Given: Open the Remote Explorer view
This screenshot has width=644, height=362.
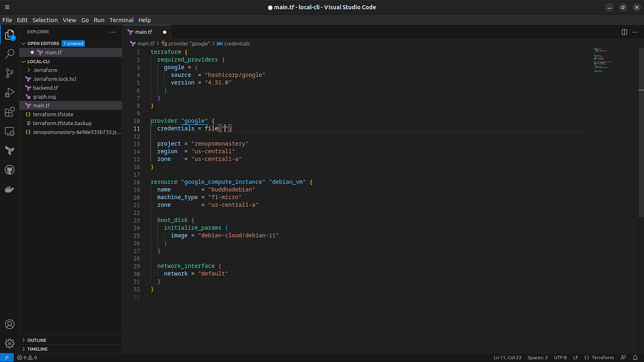Looking at the screenshot, I should (10, 131).
